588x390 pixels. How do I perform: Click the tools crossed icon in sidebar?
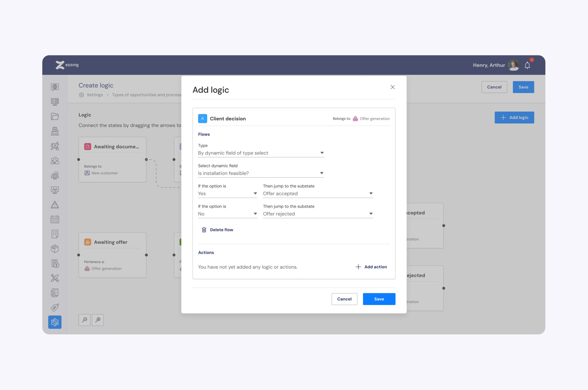55,278
